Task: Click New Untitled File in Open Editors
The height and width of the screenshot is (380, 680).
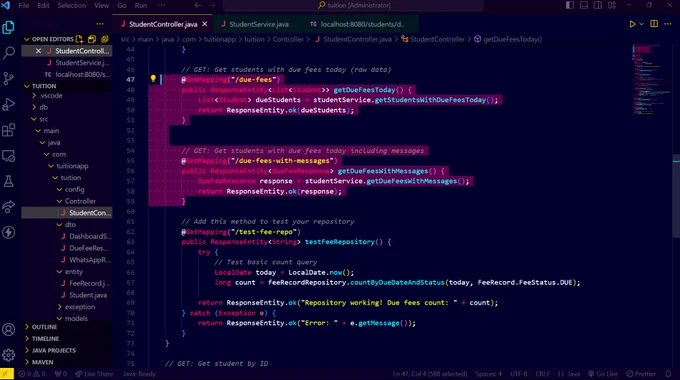Action: tap(79, 39)
